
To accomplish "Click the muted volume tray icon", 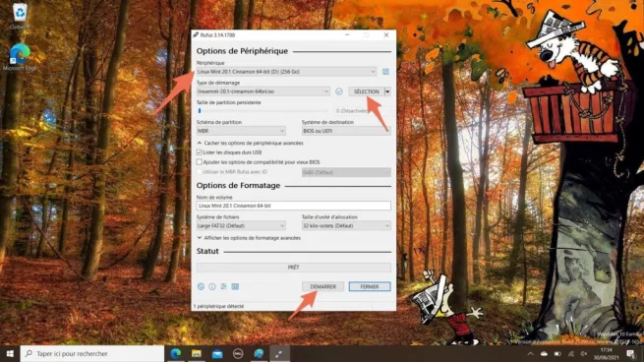I will pos(584,353).
